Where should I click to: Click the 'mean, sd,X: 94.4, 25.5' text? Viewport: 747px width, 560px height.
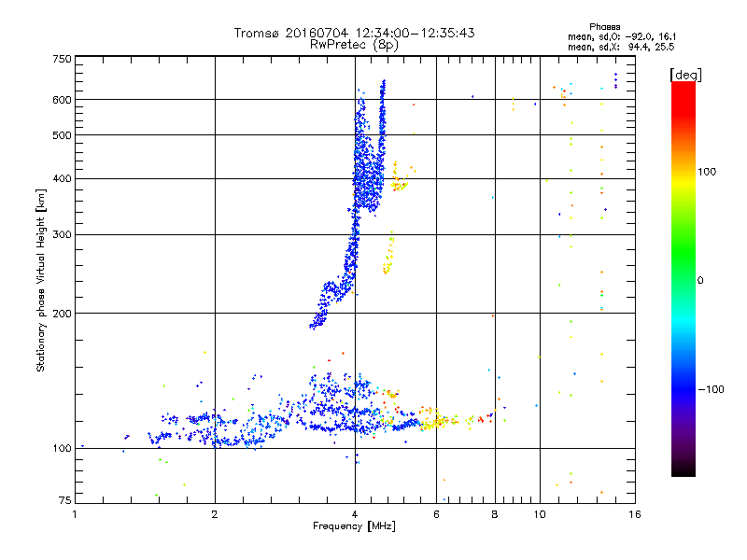(x=621, y=47)
